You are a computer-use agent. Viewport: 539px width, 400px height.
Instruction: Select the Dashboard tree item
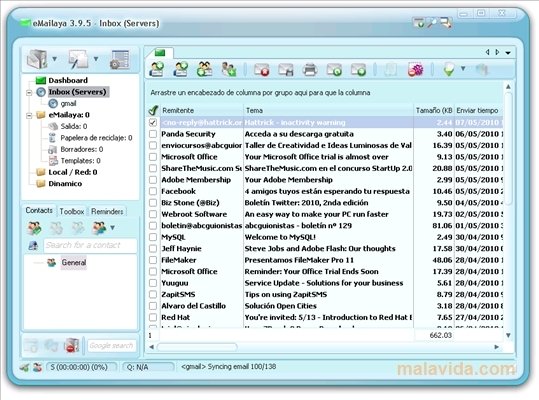tap(68, 80)
